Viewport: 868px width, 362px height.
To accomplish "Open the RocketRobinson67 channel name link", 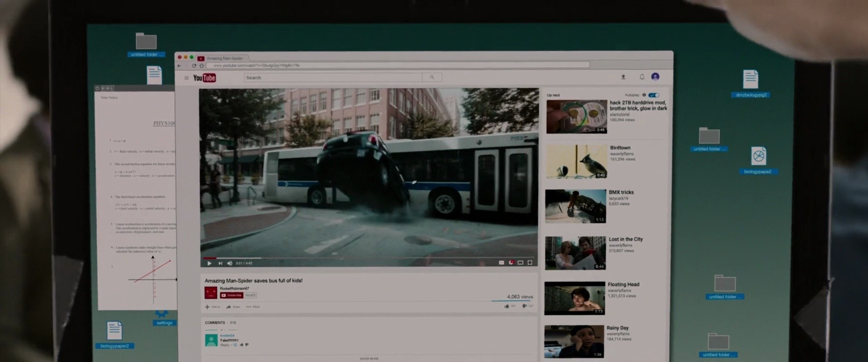I will 234,288.
